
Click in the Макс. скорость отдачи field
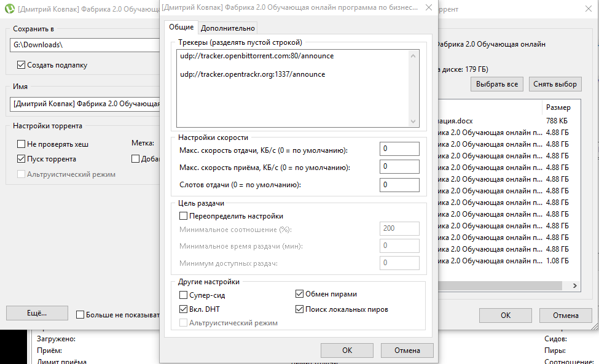click(x=399, y=148)
